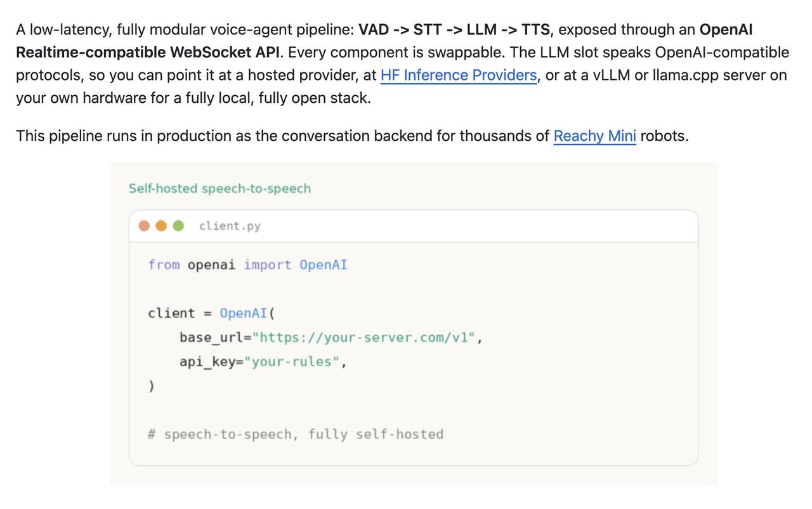This screenshot has width=812, height=509.
Task: Click bold Realtime-compatible WebSocket API text
Action: (148, 52)
